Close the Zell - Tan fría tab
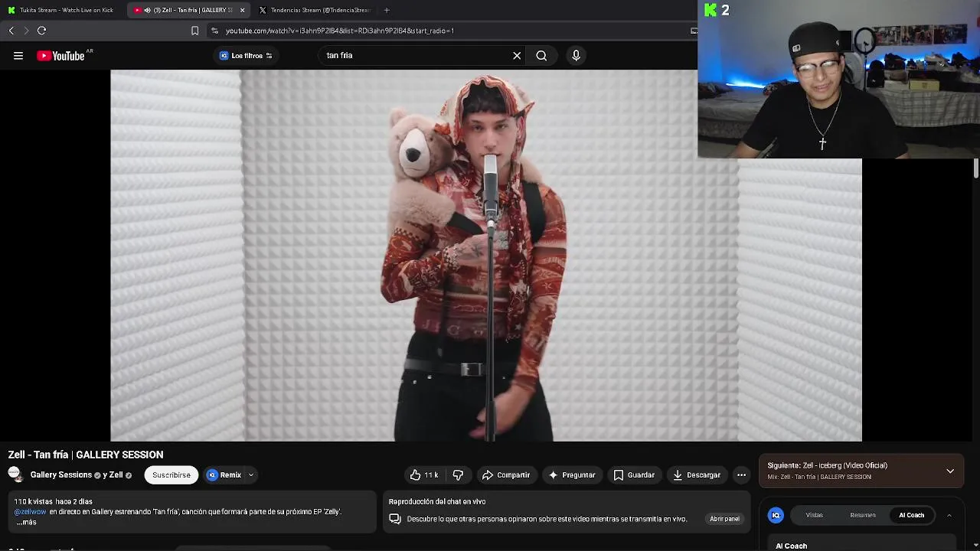Screen dimensions: 980x551 243,10
